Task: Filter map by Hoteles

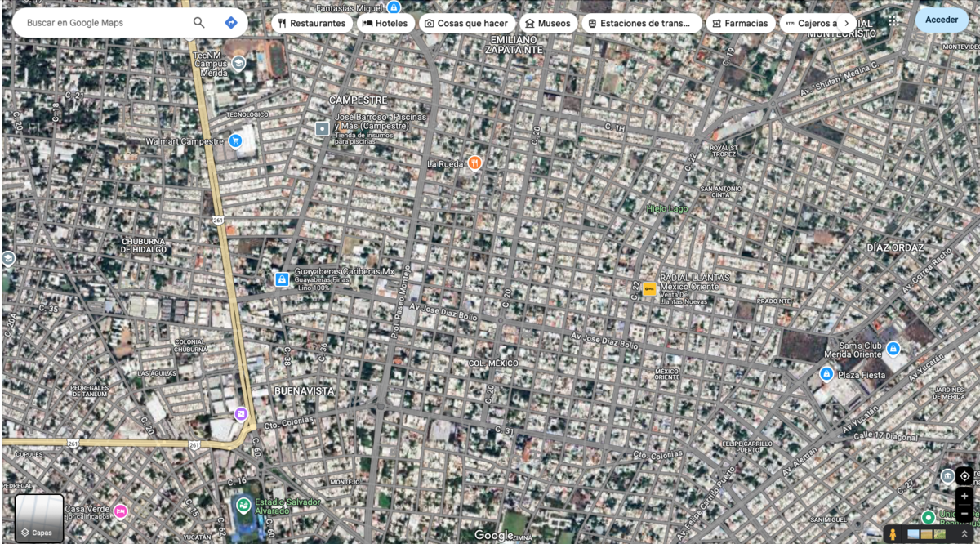Action: [385, 23]
